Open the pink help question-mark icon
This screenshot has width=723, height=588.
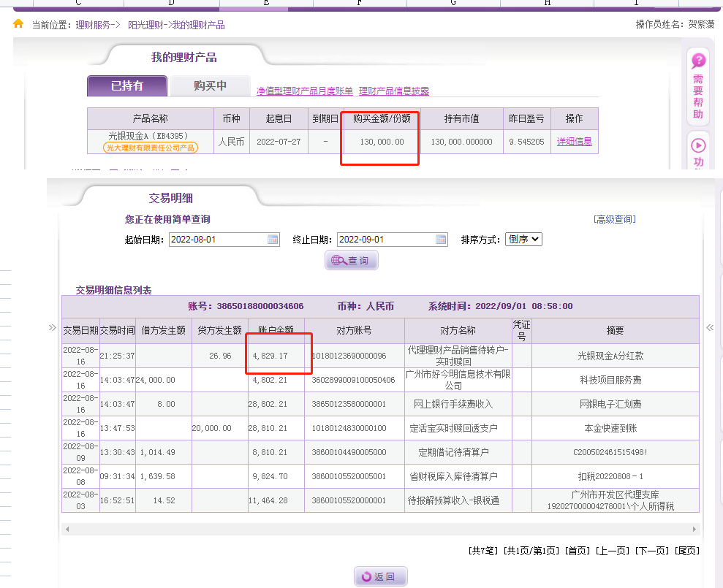[x=698, y=61]
